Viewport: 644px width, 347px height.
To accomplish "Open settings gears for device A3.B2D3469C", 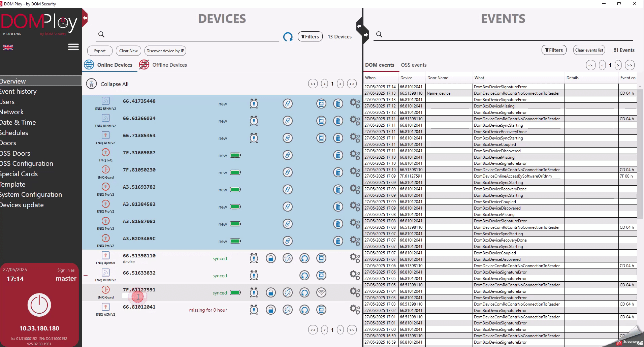I will click(x=355, y=241).
